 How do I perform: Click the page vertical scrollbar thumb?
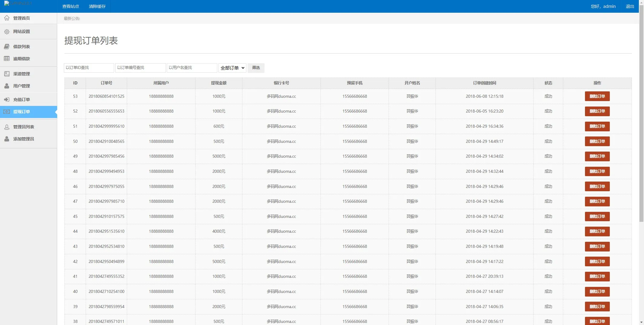[641, 115]
